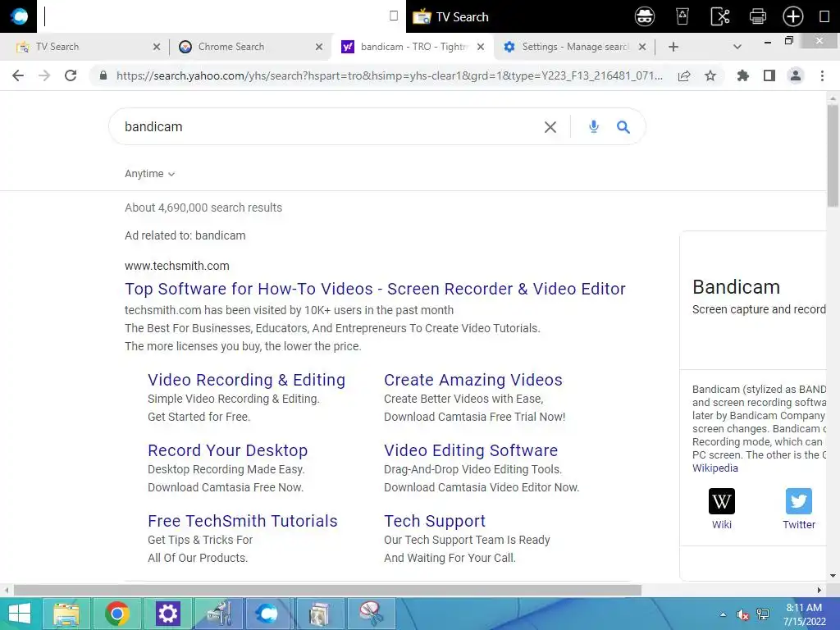Click the incognito hat icon in top bar
The image size is (840, 630).
645,16
